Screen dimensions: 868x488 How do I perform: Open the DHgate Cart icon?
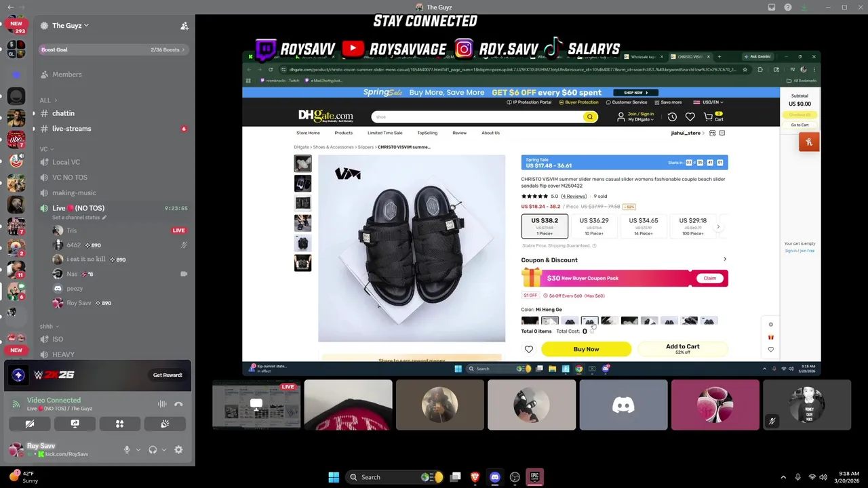(713, 117)
